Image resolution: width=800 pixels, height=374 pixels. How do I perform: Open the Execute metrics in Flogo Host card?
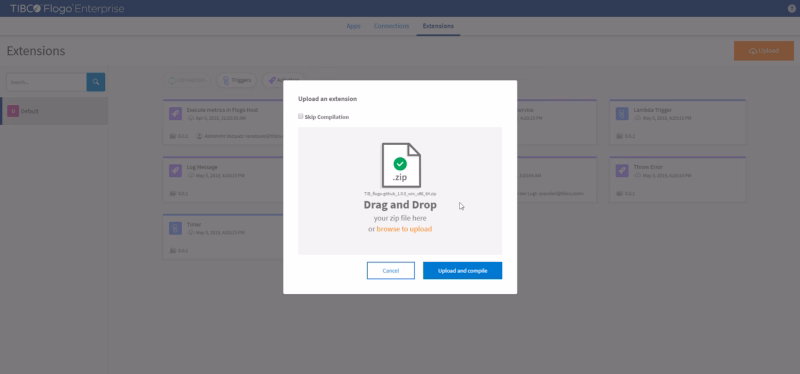coord(223,122)
